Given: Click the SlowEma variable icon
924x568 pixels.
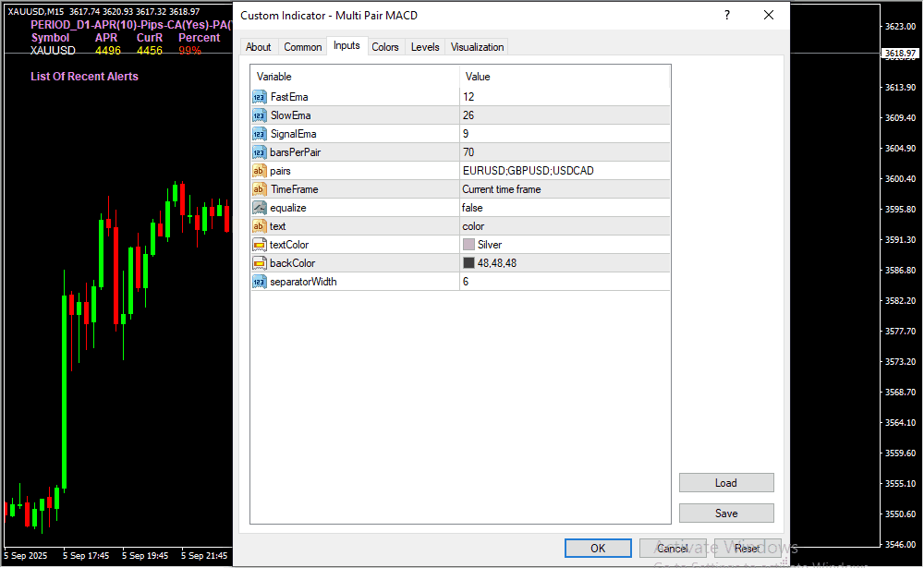Looking at the screenshot, I should pos(259,115).
